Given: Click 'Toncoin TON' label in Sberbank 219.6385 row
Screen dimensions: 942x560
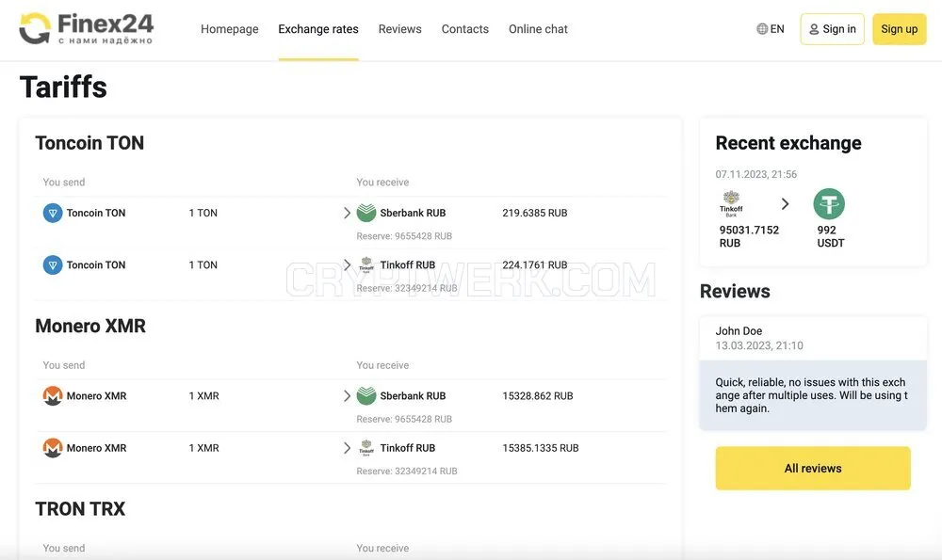Looking at the screenshot, I should coord(96,213).
